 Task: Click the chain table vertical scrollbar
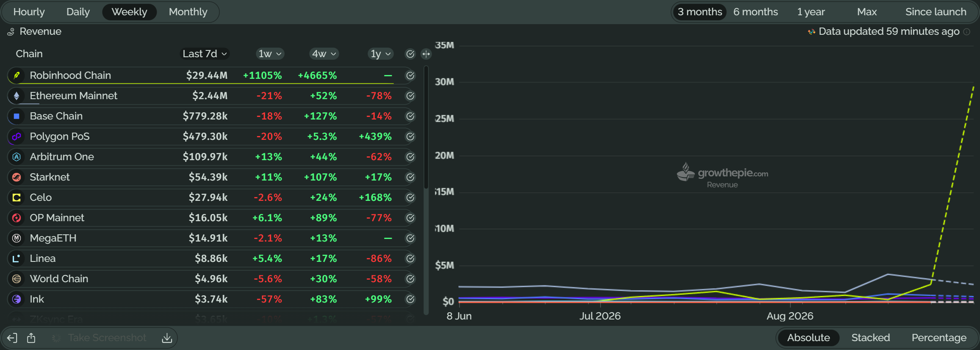coord(426,127)
